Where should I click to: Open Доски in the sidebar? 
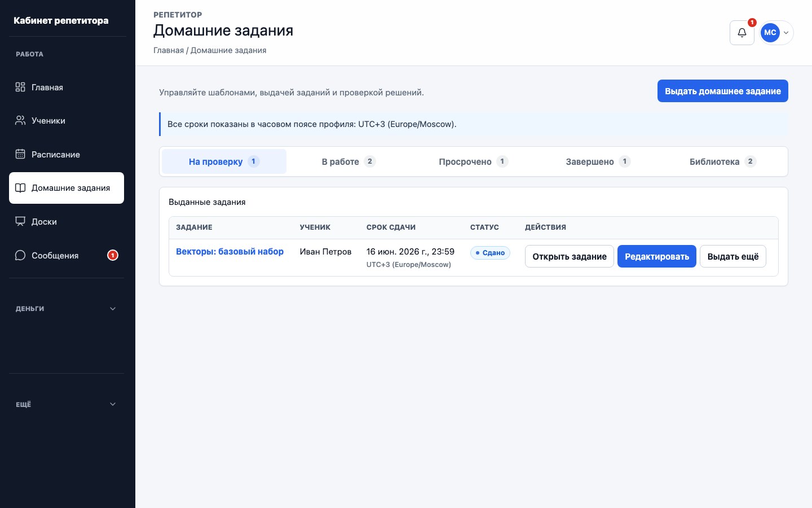click(x=67, y=222)
